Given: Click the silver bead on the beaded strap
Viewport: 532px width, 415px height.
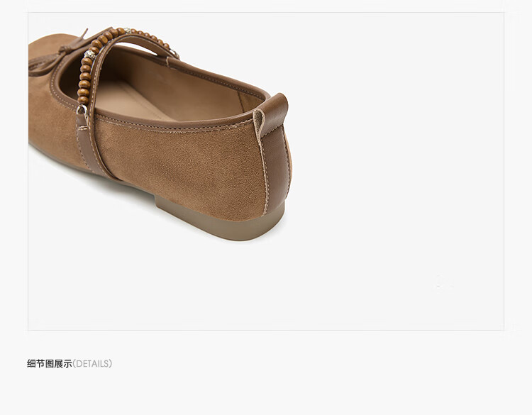Looking at the screenshot, I should 89,55.
